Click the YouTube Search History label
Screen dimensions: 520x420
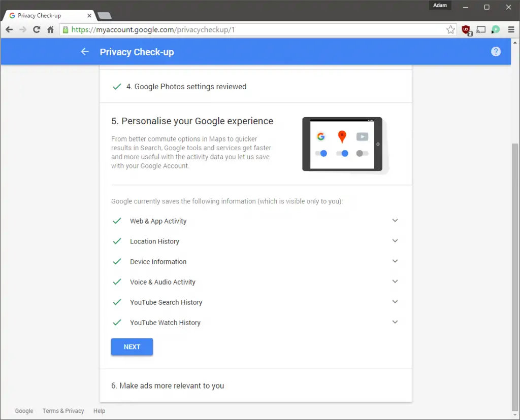click(166, 302)
